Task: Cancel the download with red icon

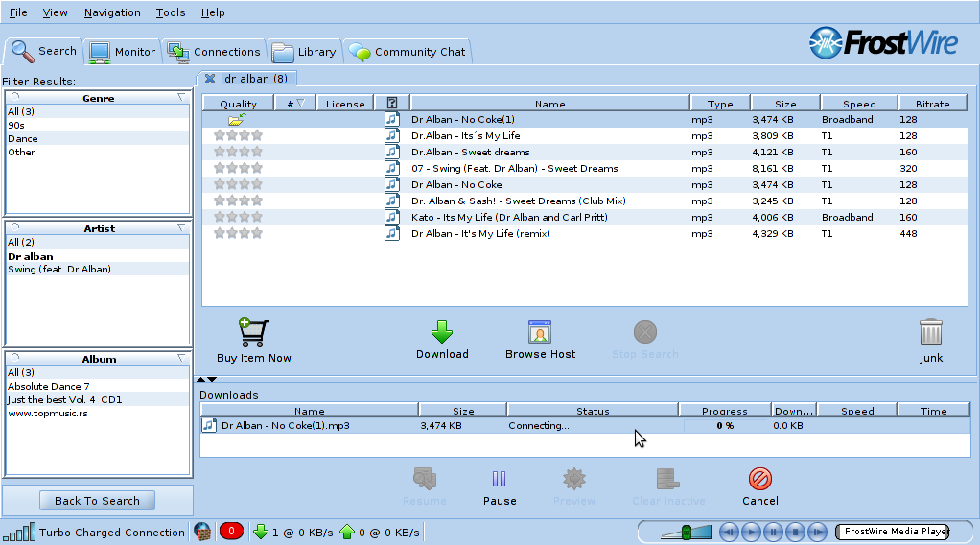Action: [x=760, y=480]
